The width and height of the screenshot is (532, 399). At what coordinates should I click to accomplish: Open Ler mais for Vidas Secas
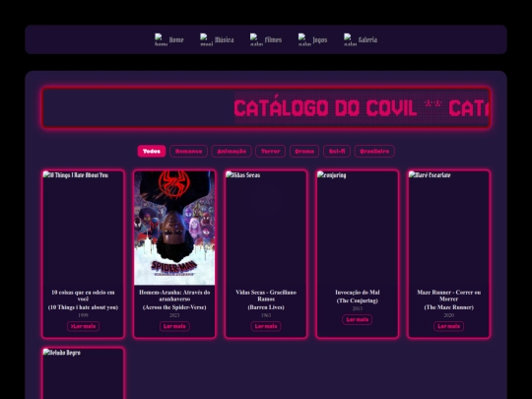266,326
